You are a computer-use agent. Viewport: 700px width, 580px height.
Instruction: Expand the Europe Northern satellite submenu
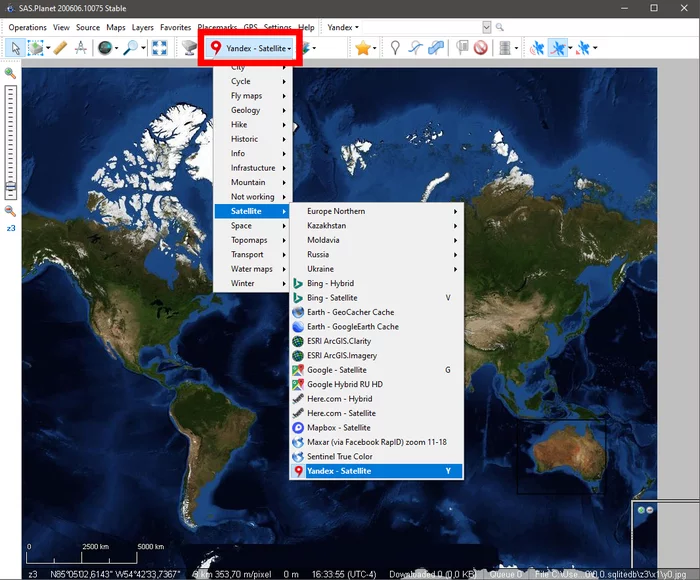(x=376, y=211)
